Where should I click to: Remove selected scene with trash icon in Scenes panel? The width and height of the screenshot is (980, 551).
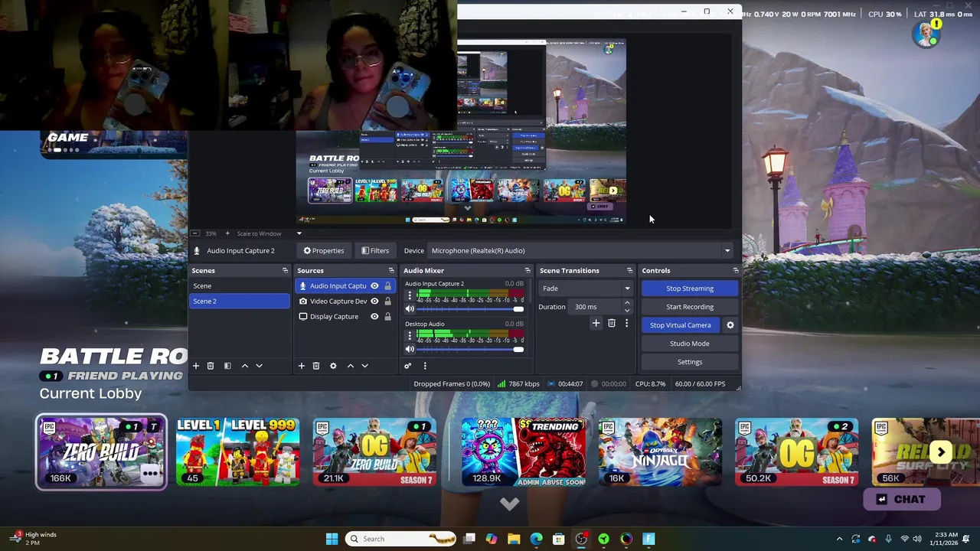coord(211,366)
